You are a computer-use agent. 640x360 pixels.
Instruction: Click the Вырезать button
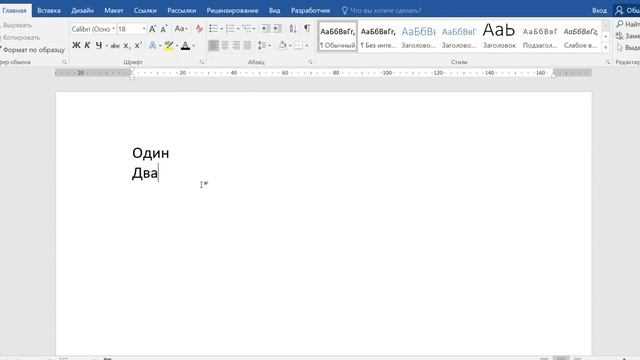17,25
